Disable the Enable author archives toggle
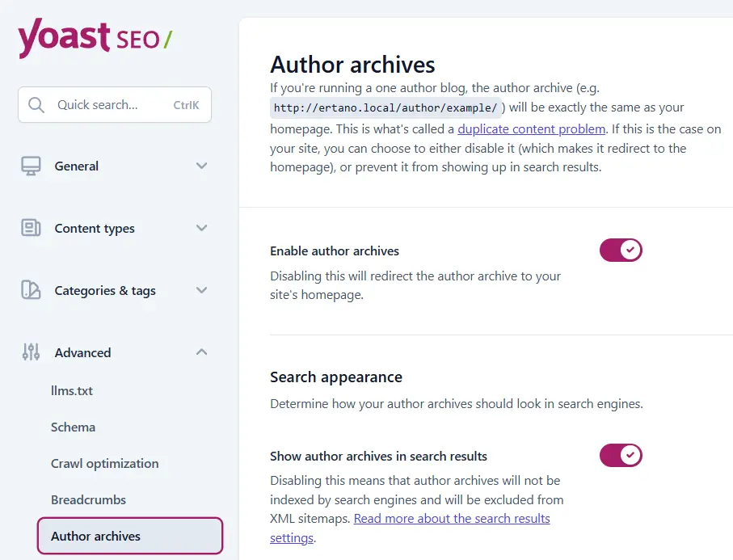This screenshot has height=560, width=733. coord(621,250)
